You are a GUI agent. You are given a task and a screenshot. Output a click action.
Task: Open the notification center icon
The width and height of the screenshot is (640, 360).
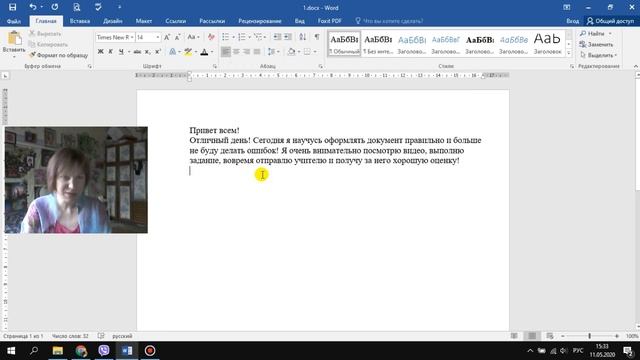tap(629, 351)
